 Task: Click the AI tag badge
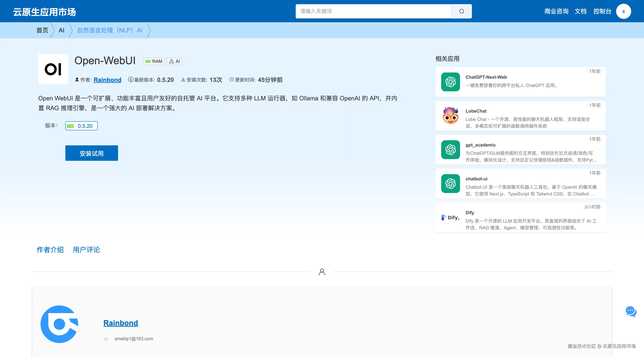[x=174, y=61]
